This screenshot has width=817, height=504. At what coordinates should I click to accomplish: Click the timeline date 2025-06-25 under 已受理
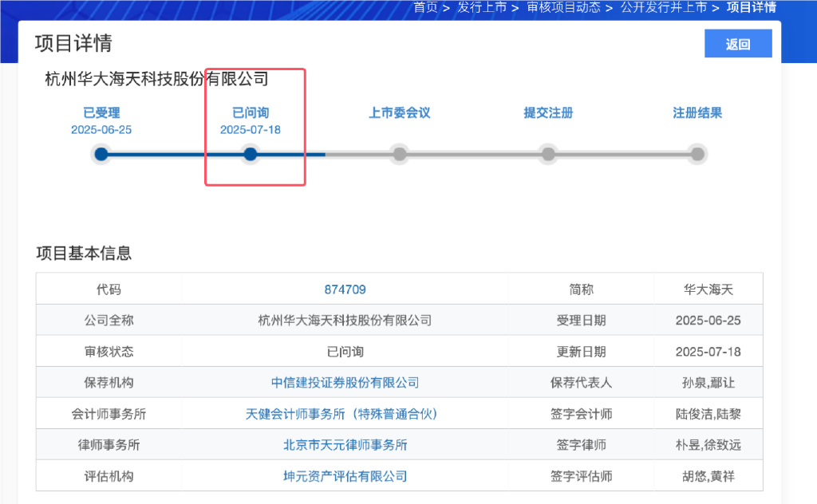tap(101, 130)
